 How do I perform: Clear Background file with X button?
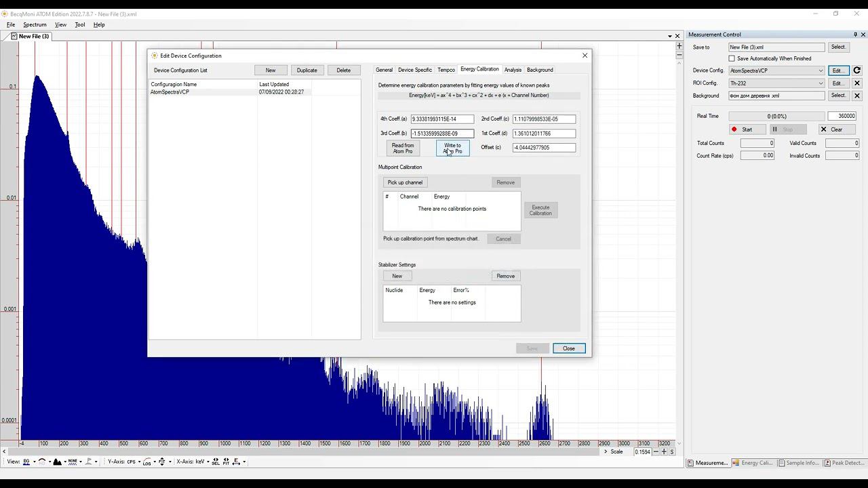tap(857, 96)
